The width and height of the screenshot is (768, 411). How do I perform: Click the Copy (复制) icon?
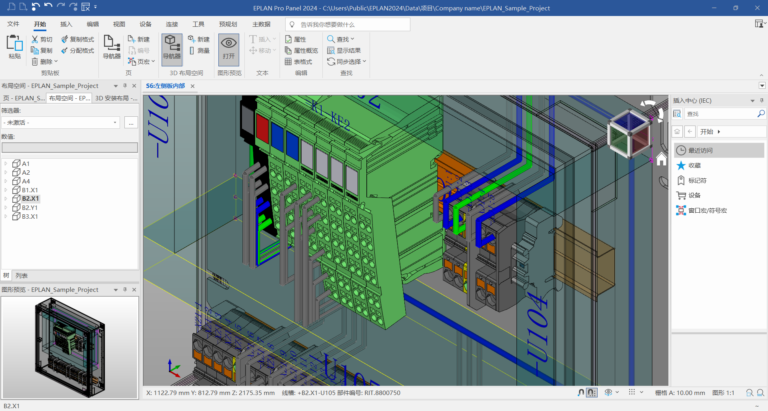34,50
